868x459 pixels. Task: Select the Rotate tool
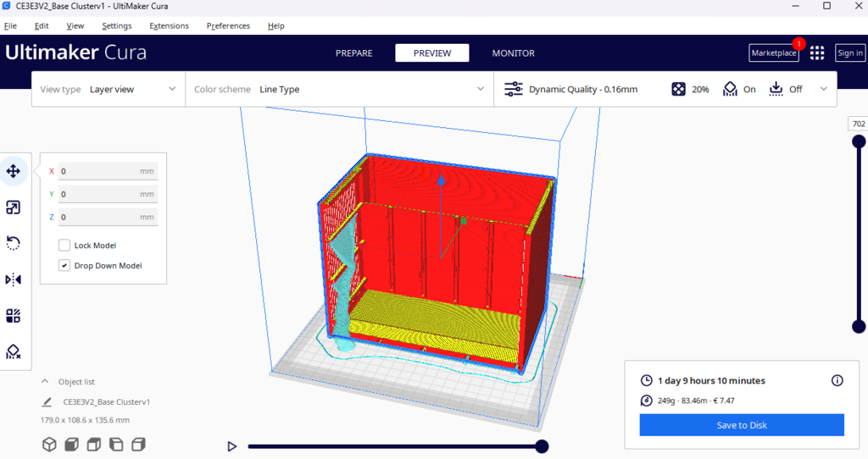(x=14, y=243)
